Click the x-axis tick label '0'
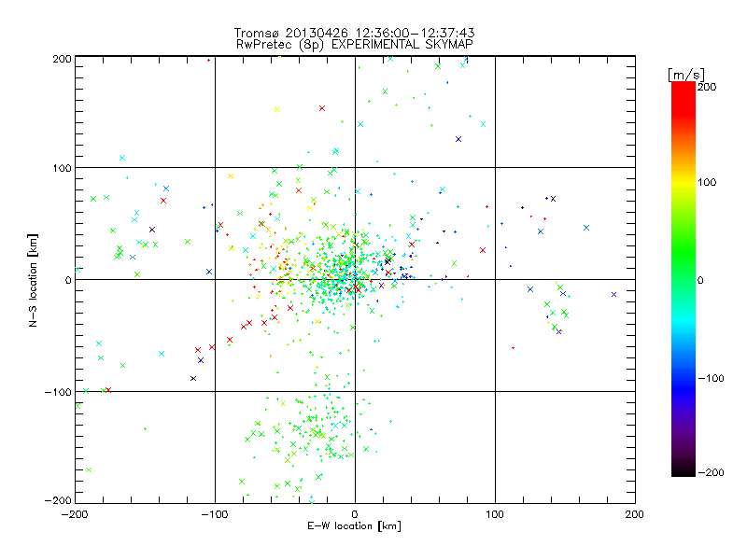The height and width of the screenshot is (560, 747). (355, 514)
